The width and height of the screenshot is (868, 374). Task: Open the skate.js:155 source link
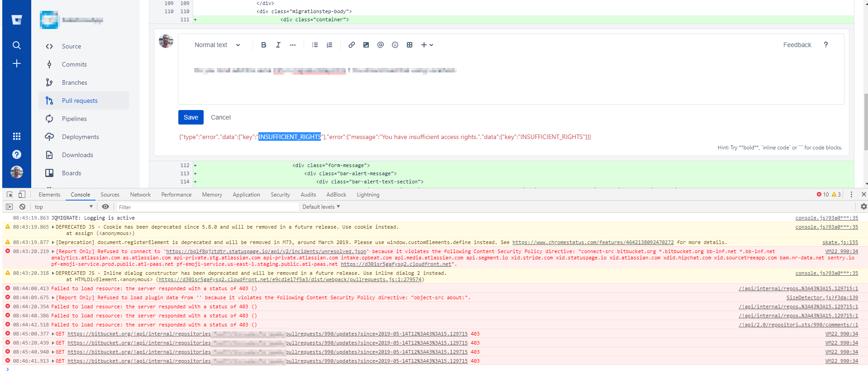tap(840, 242)
